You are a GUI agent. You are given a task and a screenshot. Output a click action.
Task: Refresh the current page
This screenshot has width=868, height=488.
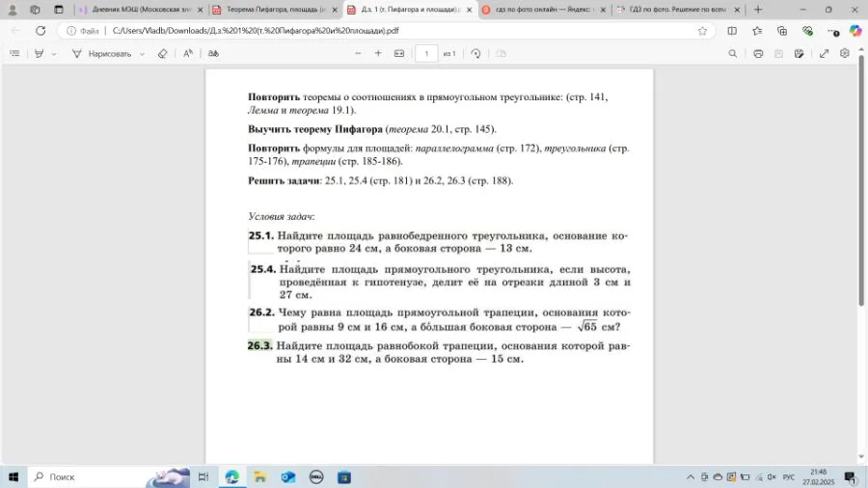pos(41,31)
